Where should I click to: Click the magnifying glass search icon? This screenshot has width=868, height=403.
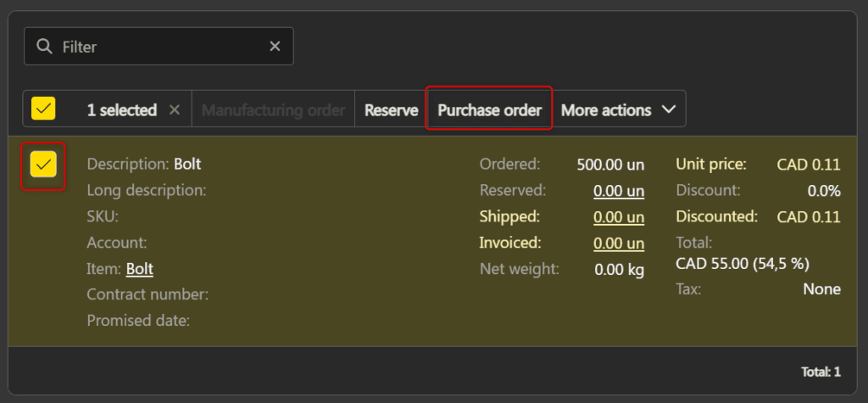click(x=45, y=47)
